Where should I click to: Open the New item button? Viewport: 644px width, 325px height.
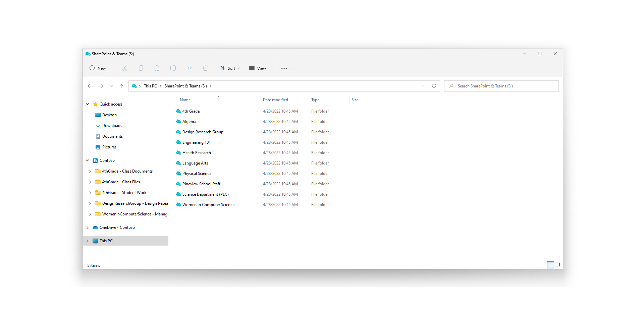pos(100,68)
